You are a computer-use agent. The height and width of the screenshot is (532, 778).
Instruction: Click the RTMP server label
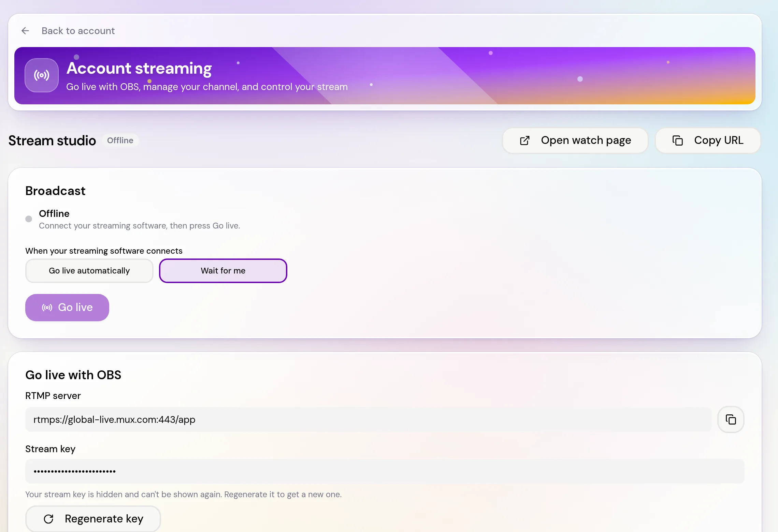53,396
